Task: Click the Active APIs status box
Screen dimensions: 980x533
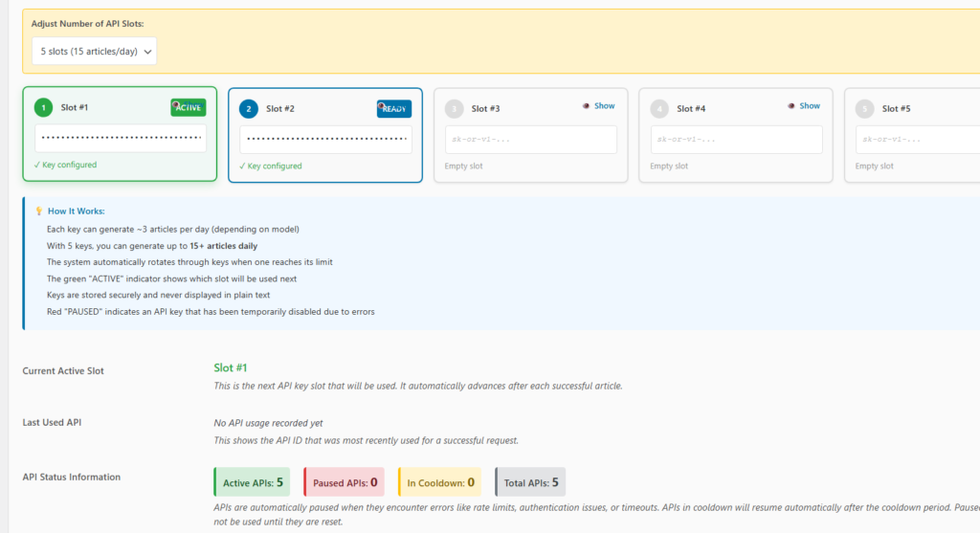Action: click(x=252, y=482)
